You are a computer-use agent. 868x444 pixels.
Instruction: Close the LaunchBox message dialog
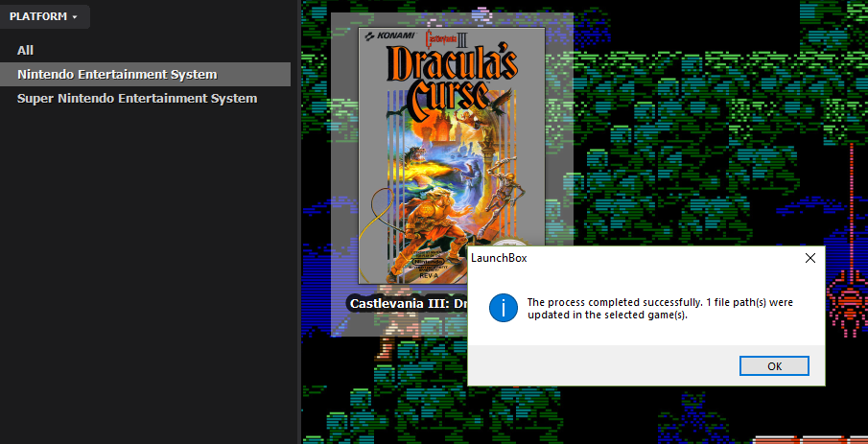coord(809,258)
